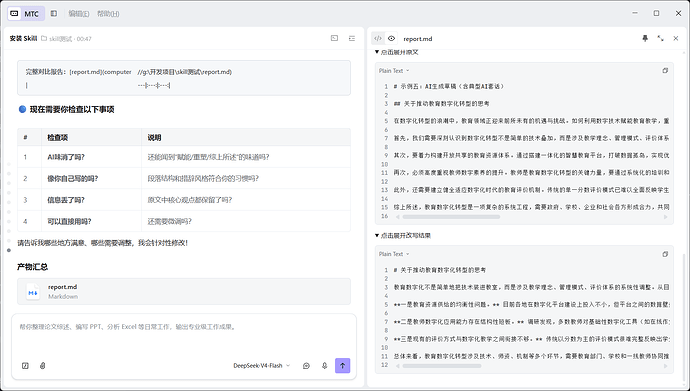Switch to source code view of report.md
Screen dimensions: 690x391
(x=378, y=38)
